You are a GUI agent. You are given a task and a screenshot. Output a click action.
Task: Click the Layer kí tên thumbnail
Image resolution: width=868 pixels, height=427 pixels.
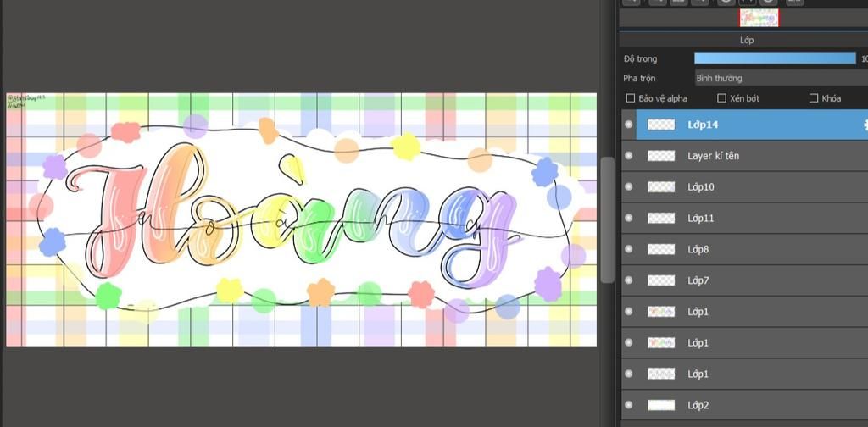[661, 156]
